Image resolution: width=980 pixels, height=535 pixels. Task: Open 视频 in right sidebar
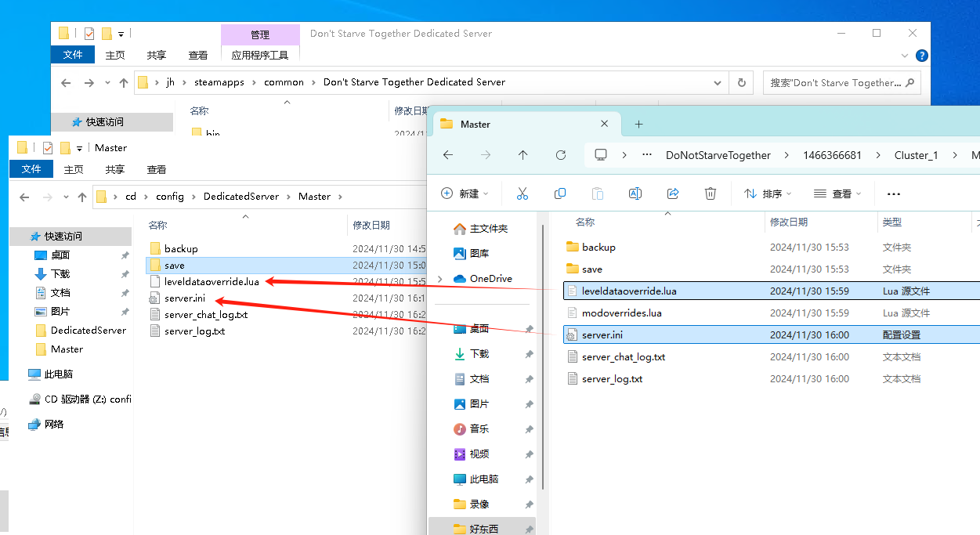pyautogui.click(x=472, y=454)
